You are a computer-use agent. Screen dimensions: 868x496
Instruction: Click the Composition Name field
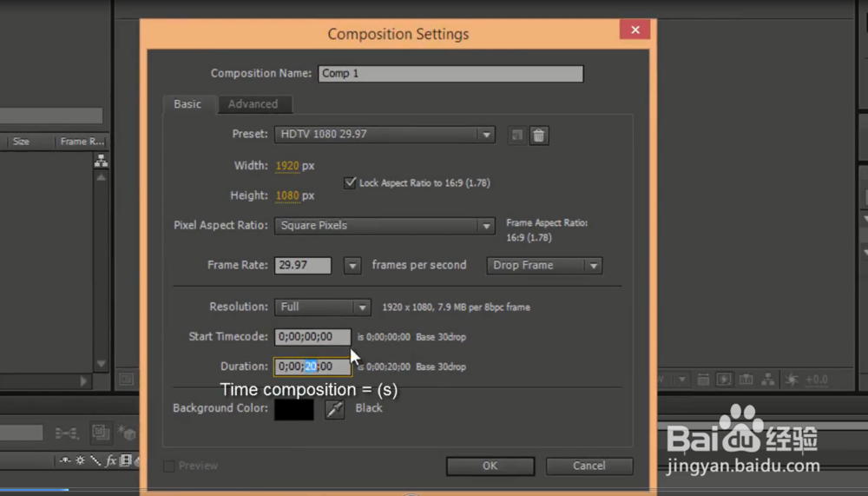450,74
